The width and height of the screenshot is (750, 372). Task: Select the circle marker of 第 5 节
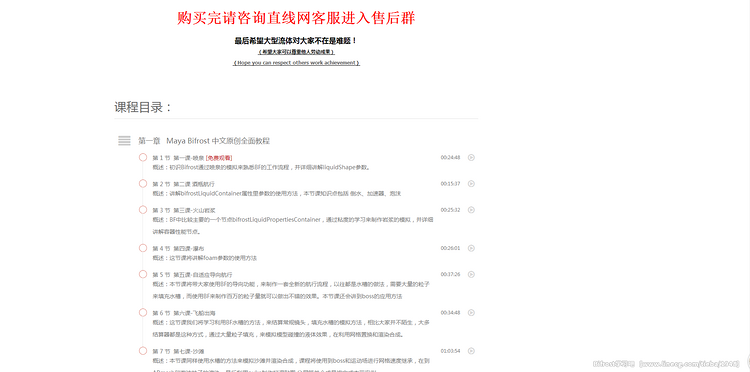point(143,274)
